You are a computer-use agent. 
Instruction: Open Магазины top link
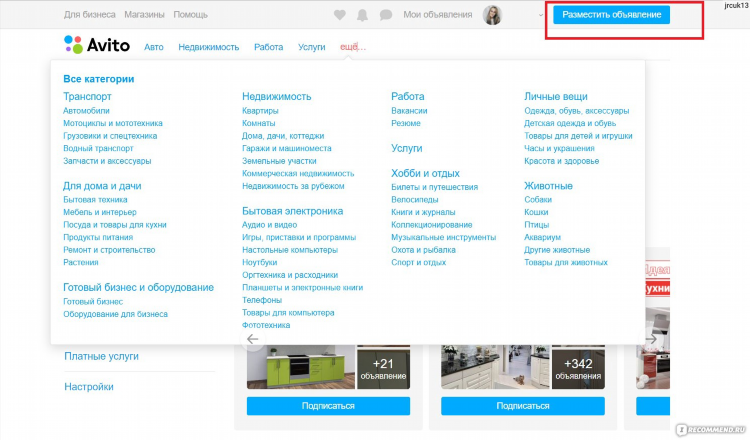(144, 15)
